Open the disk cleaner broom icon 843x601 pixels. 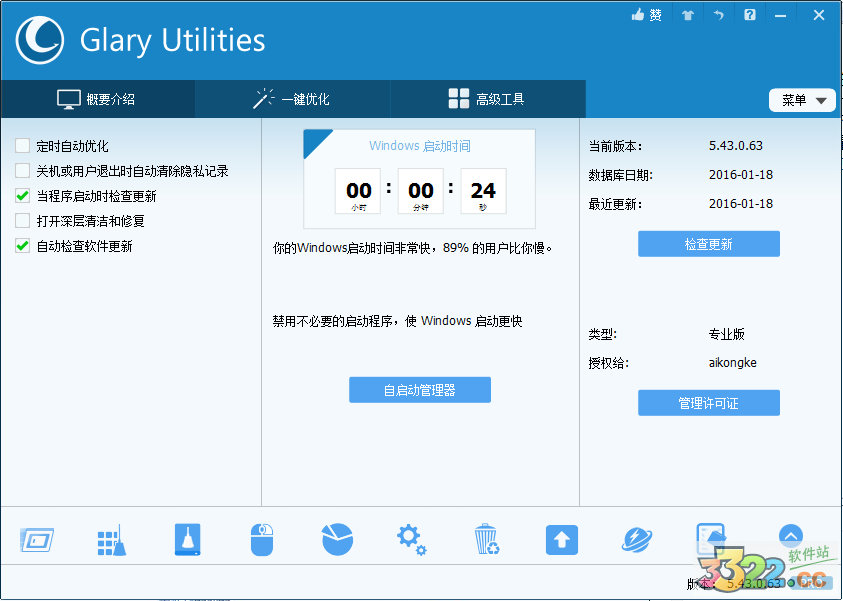(187, 539)
